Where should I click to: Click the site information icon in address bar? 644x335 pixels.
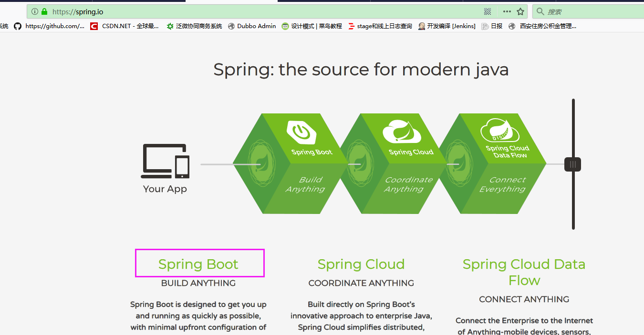35,11
